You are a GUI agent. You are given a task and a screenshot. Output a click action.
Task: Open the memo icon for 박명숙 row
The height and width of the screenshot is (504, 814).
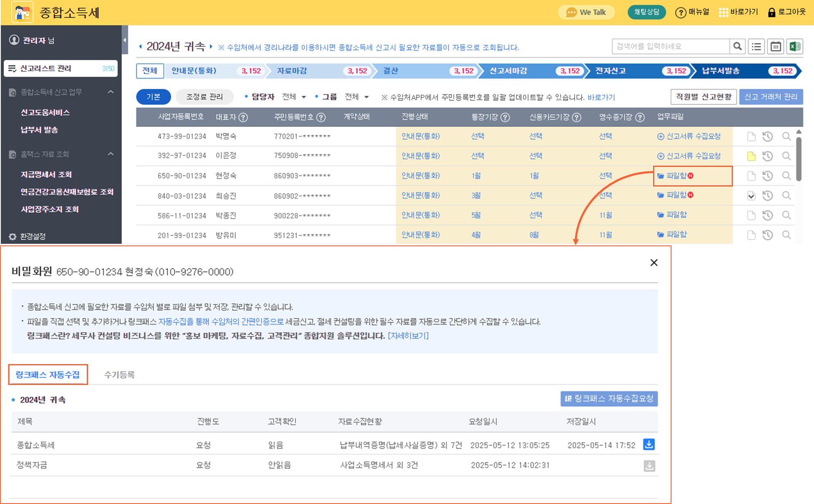751,136
